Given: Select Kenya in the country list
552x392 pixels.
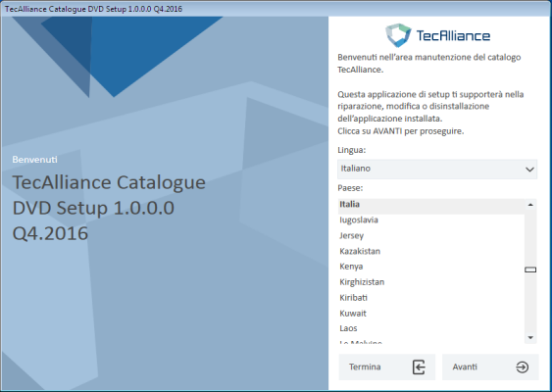Looking at the screenshot, I should click(x=431, y=267).
